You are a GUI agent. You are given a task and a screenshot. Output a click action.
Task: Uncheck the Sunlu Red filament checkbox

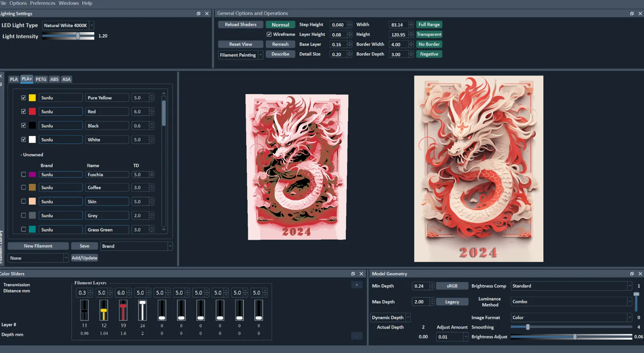[x=23, y=111]
